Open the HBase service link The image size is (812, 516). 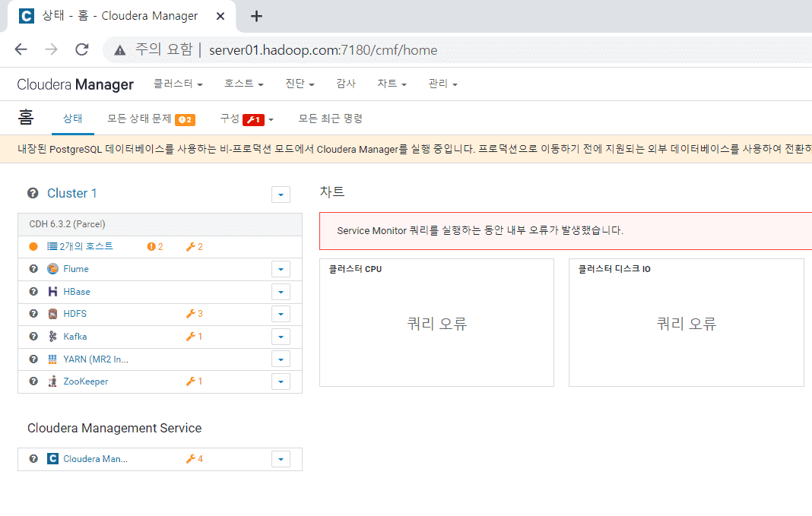pyautogui.click(x=77, y=291)
